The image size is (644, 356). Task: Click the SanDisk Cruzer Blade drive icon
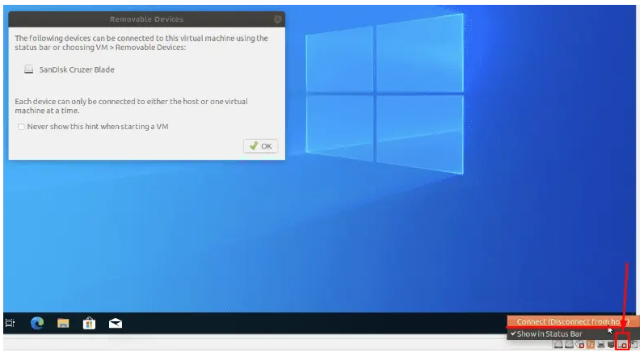28,69
